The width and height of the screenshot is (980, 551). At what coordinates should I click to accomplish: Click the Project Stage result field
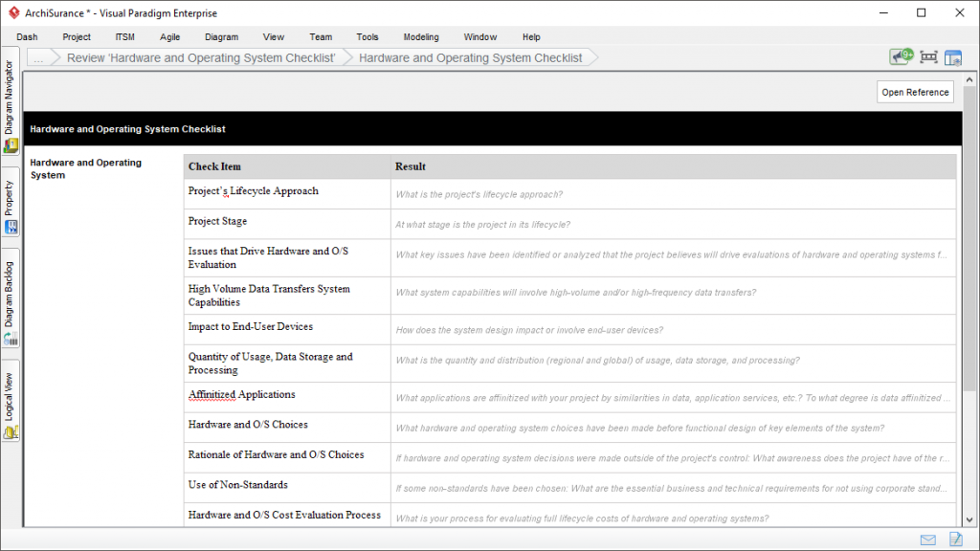tap(673, 225)
